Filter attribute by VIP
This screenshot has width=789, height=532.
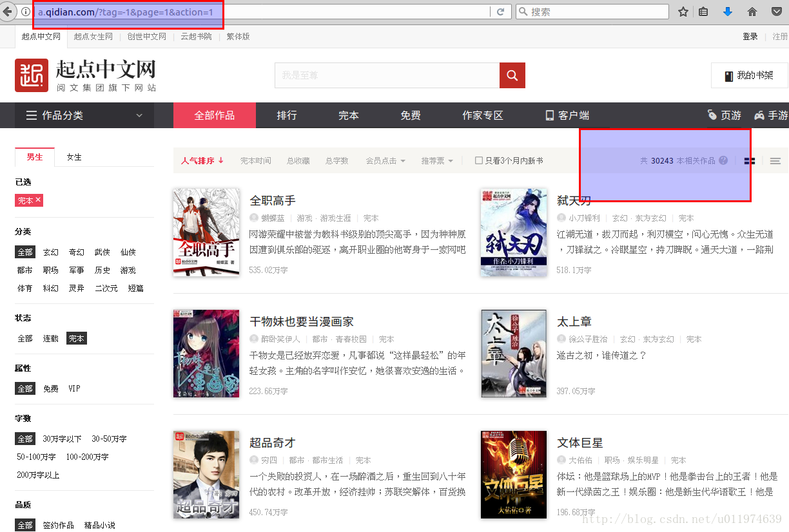click(75, 388)
